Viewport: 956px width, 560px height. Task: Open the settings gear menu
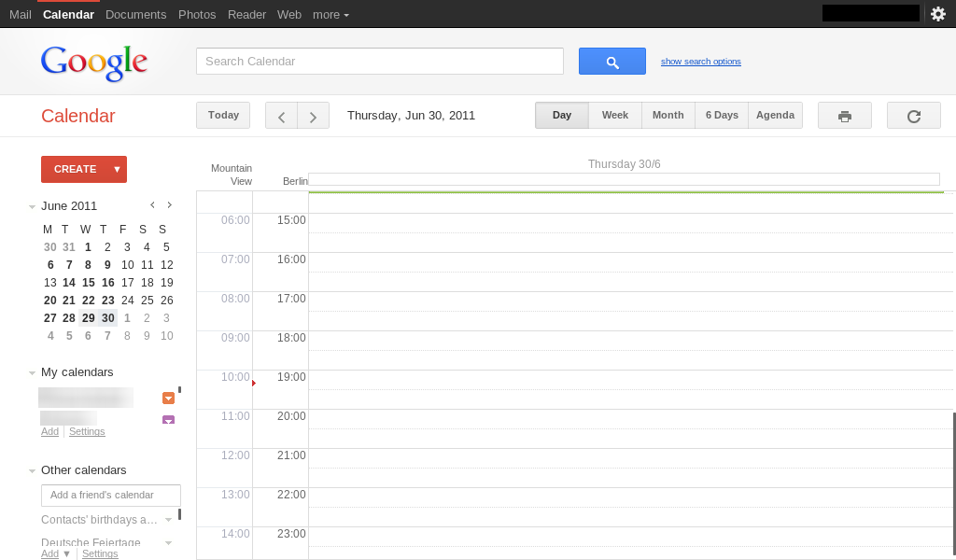click(938, 14)
